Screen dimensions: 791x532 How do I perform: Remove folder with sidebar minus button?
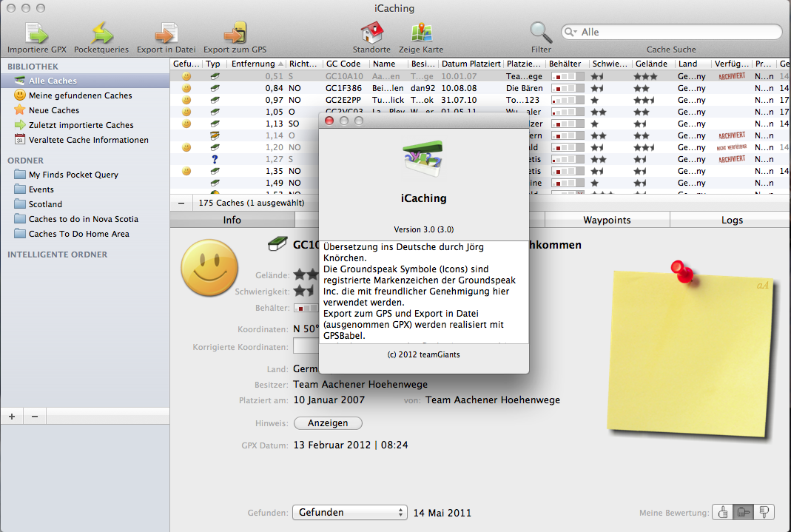[x=35, y=417]
